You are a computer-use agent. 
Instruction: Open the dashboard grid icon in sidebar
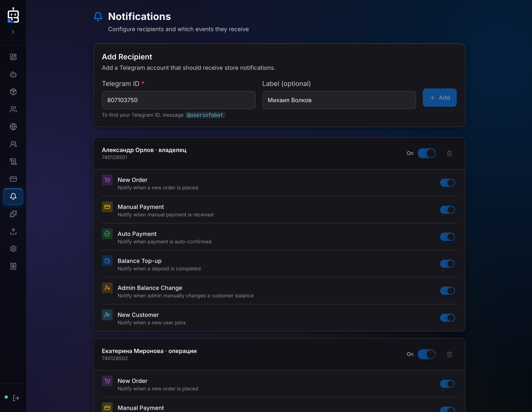coord(13,57)
